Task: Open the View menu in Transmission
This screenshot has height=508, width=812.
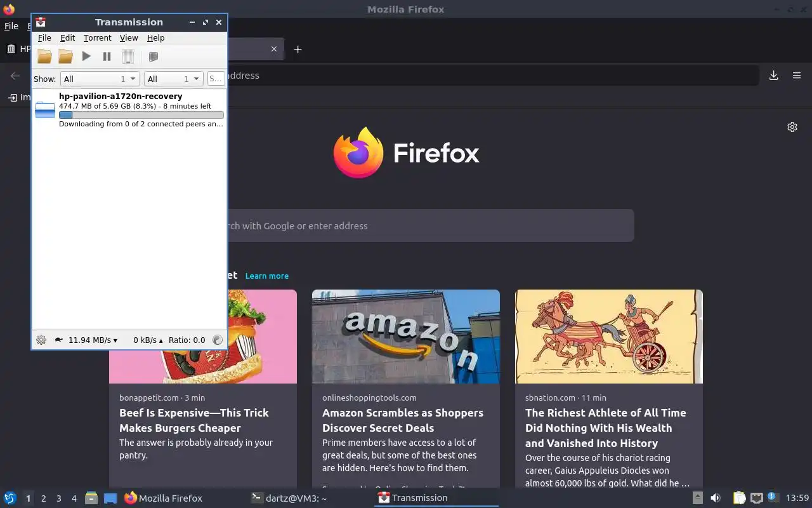Action: (129, 38)
